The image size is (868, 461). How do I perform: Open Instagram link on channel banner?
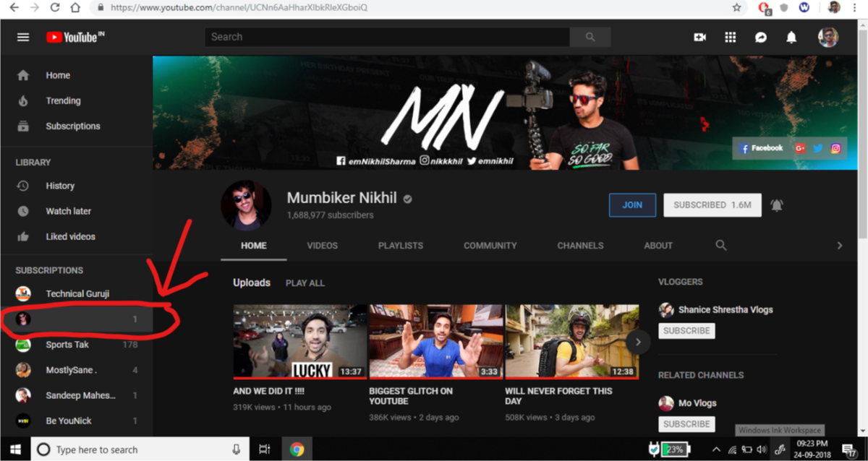click(x=835, y=148)
